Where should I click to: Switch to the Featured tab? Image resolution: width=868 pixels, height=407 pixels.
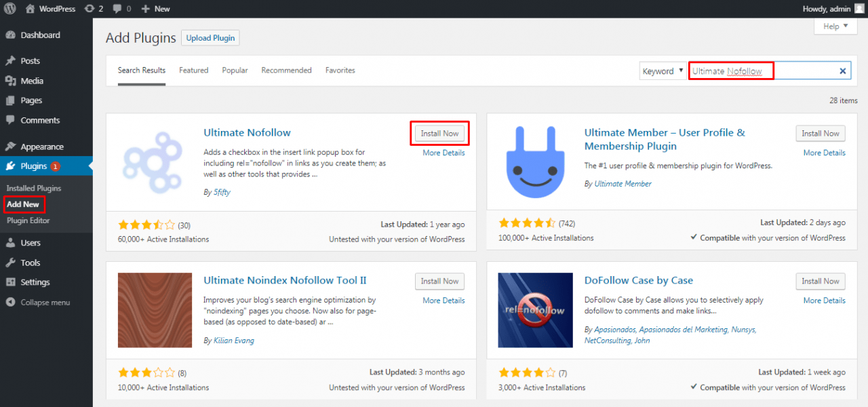point(194,71)
